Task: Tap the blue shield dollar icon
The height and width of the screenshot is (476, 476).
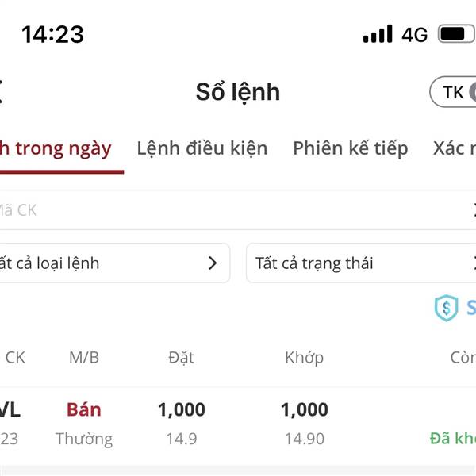Action: (446, 308)
